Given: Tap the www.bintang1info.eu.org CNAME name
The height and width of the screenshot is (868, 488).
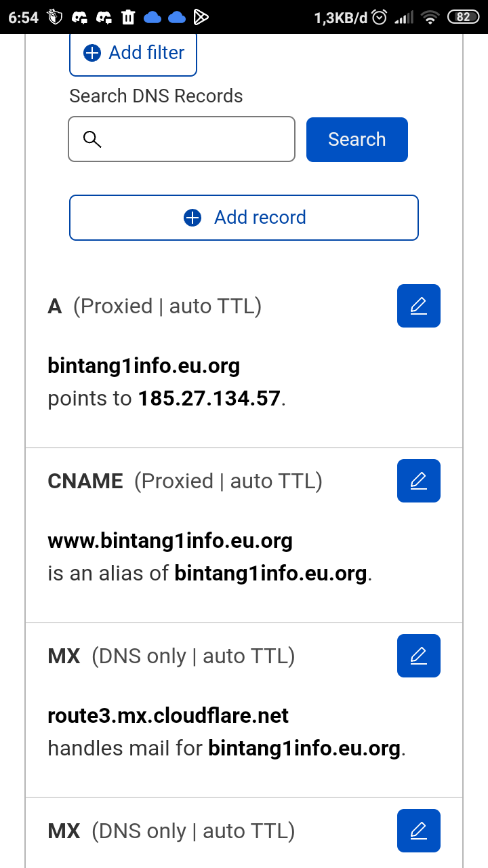Looking at the screenshot, I should [x=170, y=541].
